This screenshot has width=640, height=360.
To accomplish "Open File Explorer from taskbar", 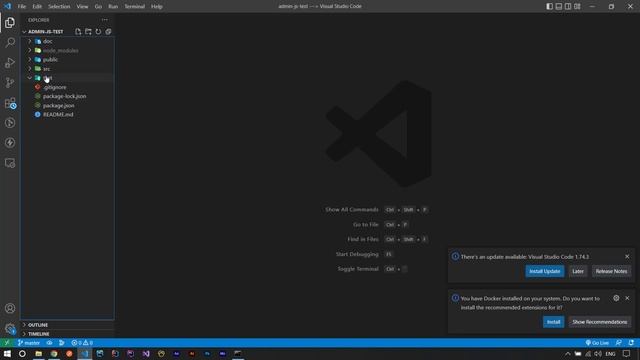I will click(x=38, y=354).
